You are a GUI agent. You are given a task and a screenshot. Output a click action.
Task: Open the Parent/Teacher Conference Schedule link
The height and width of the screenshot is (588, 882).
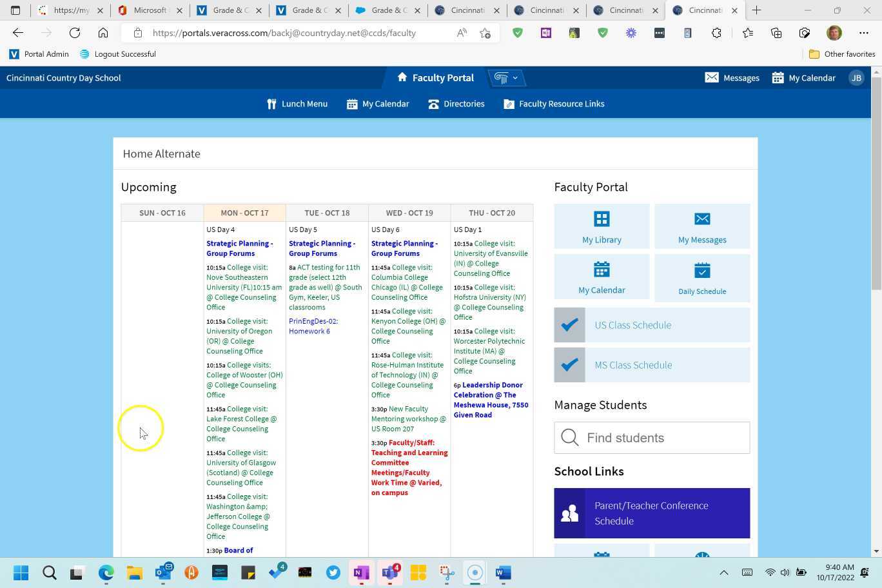[x=652, y=513]
